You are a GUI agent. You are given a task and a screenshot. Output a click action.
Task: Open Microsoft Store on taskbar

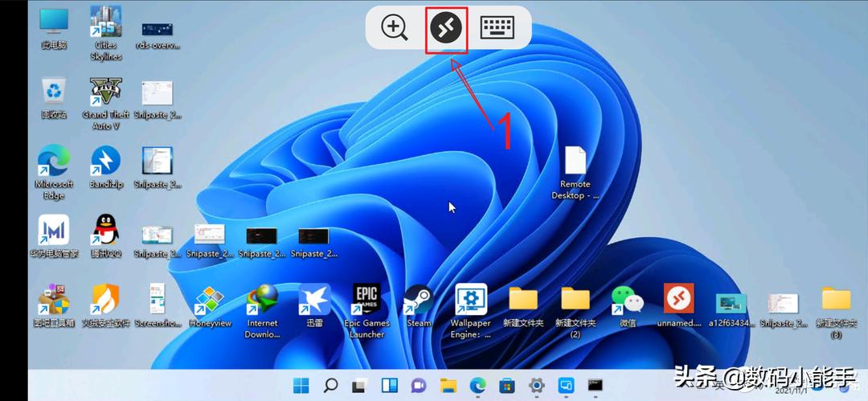[x=506, y=386]
